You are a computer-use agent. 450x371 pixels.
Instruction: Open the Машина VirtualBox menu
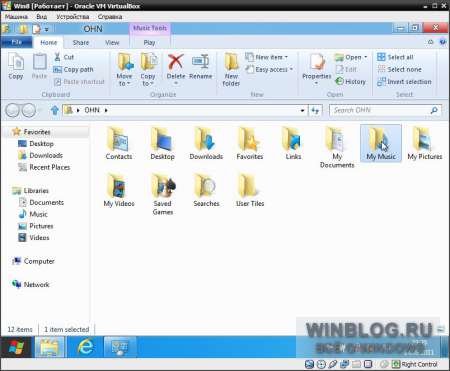(x=16, y=17)
